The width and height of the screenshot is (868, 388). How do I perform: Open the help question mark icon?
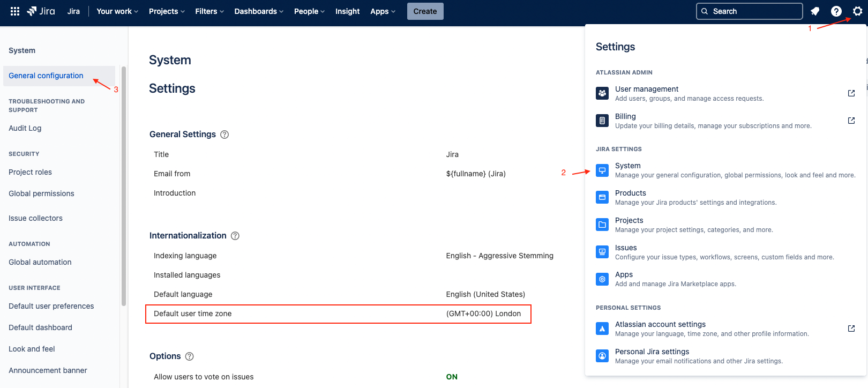[836, 11]
